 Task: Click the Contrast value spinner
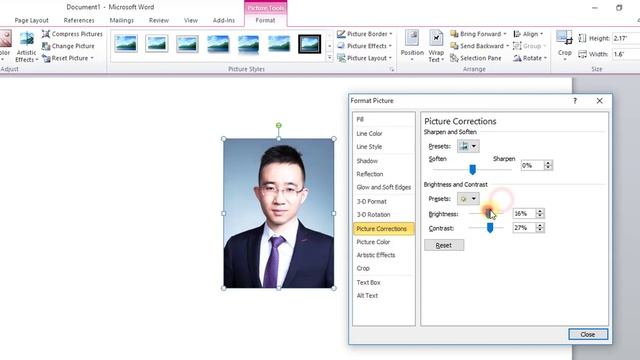(x=540, y=228)
